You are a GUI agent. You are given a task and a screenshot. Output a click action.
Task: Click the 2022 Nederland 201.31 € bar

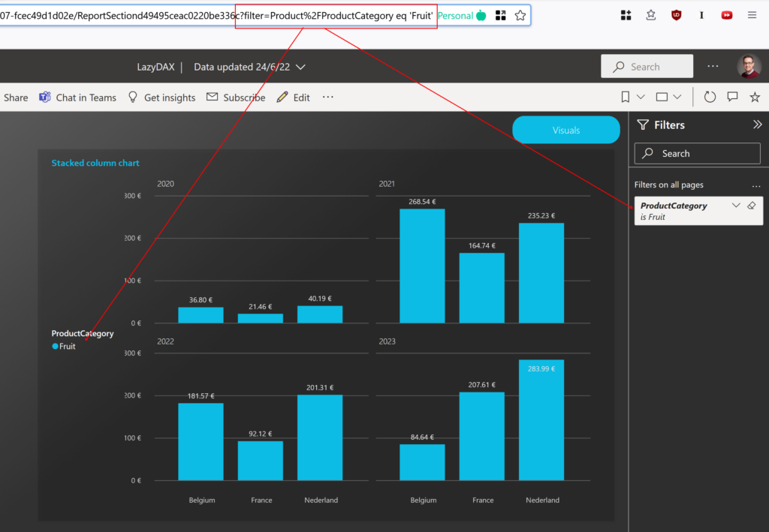[320, 437]
